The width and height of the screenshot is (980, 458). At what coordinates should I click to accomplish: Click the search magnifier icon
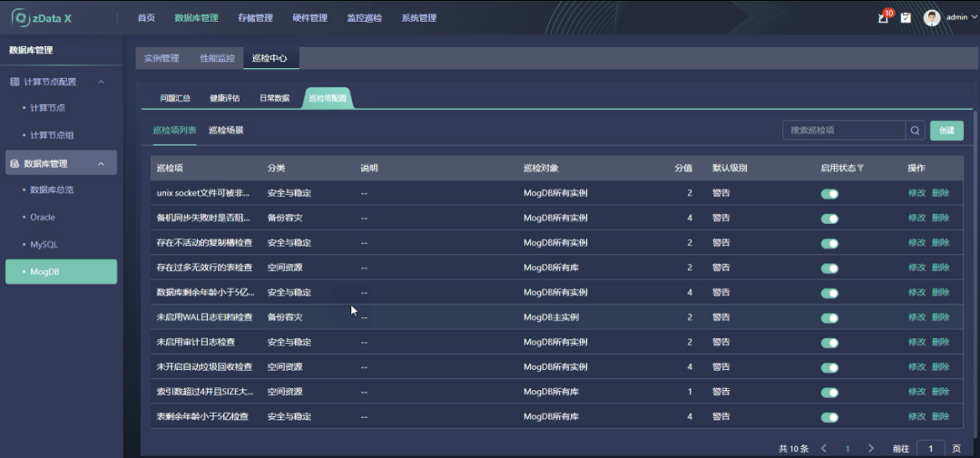(x=916, y=131)
